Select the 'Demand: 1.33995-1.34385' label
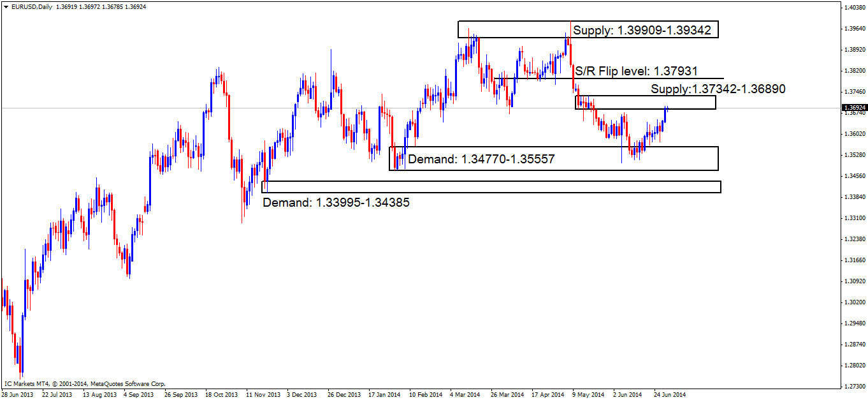Screen dimensions: 868x400 click(x=336, y=202)
